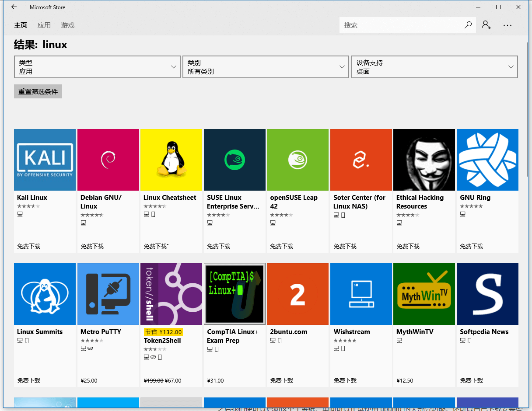
Task: Open the Debian GNU/Linux swirl icon
Action: [108, 160]
